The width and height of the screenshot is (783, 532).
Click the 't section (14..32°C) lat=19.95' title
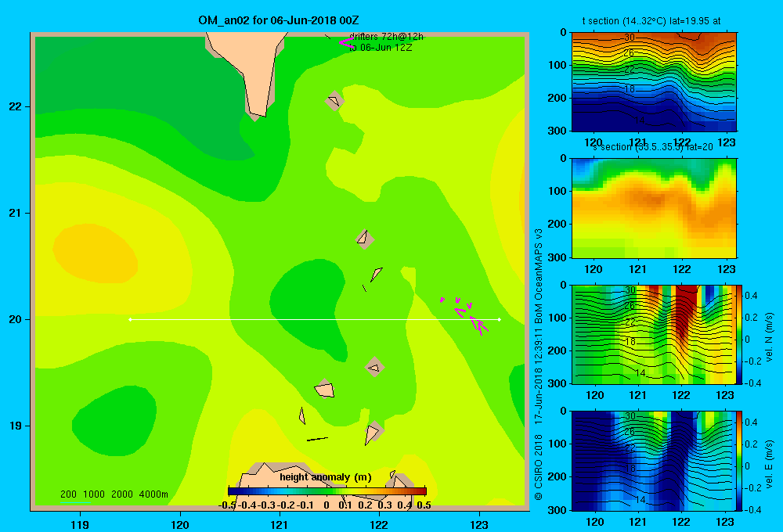(651, 21)
